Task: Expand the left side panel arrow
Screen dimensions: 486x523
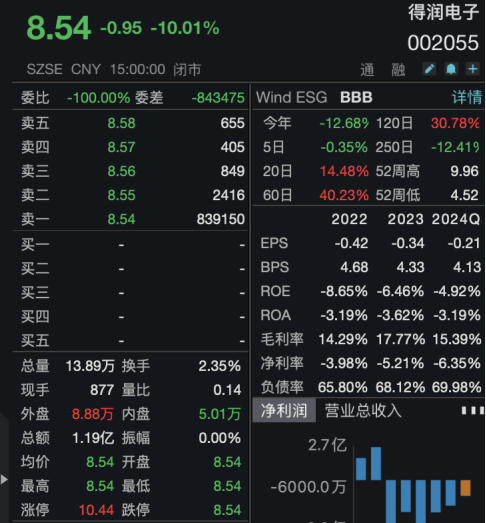Action: (4, 479)
